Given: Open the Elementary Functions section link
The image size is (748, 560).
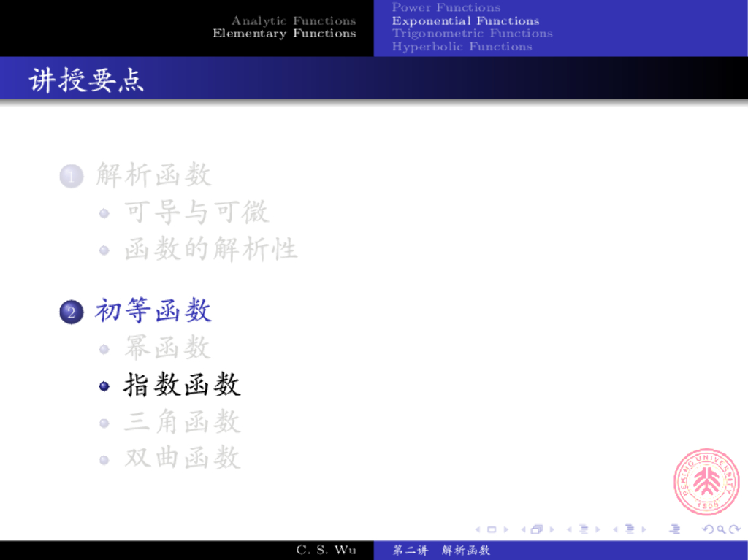Looking at the screenshot, I should coord(284,34).
